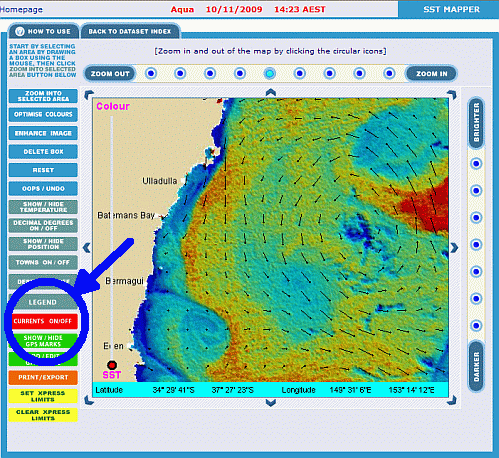This screenshot has width=499, height=458.
Task: Click the Reset button
Action: click(x=43, y=170)
